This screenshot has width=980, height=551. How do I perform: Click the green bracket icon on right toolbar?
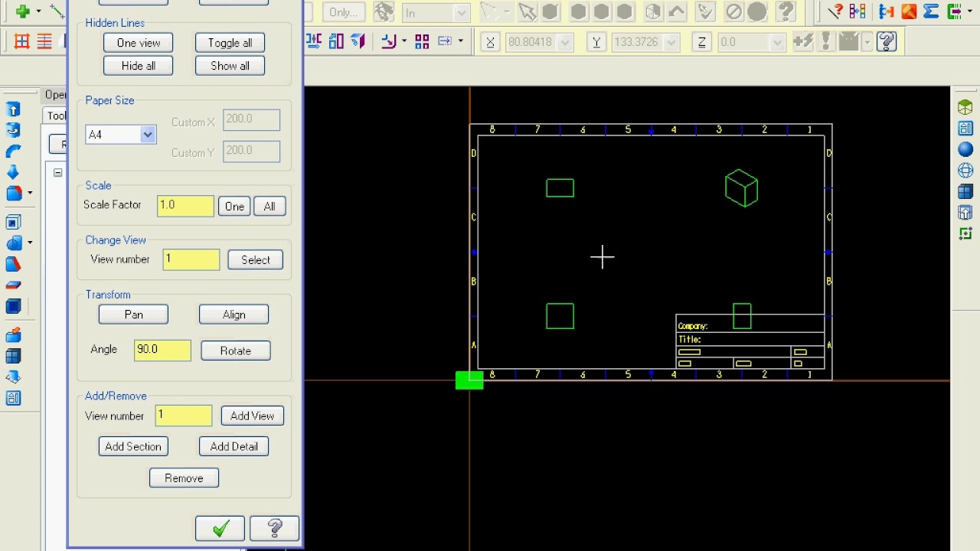pos(965,233)
